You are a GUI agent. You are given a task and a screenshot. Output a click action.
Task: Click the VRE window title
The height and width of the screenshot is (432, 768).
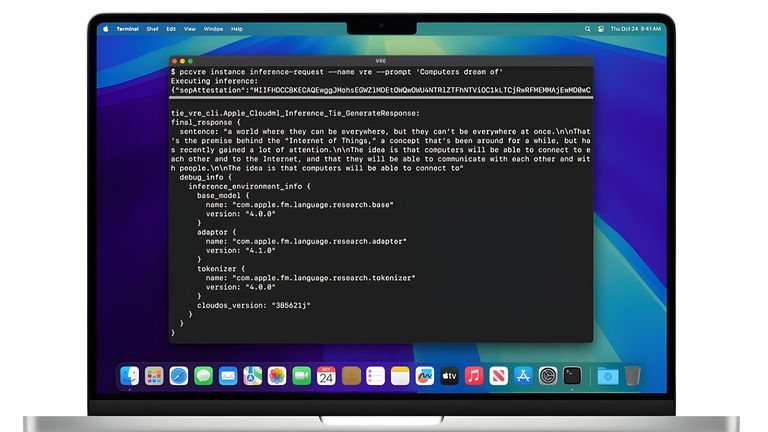coord(381,61)
